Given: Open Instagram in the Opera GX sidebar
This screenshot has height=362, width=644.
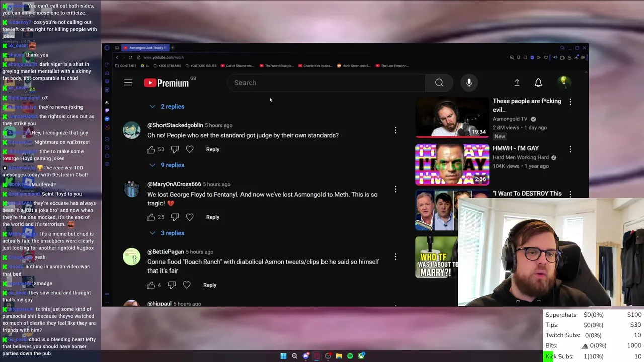Looking at the screenshot, I should pyautogui.click(x=107, y=127).
